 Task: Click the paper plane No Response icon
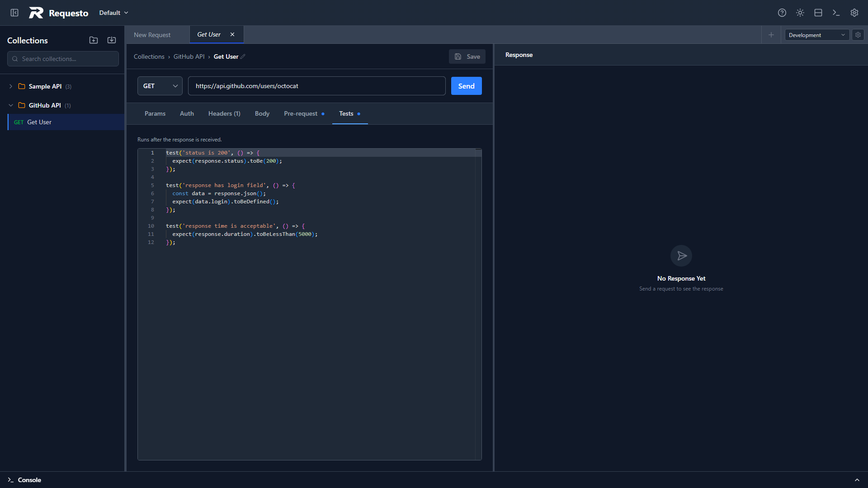coord(681,256)
